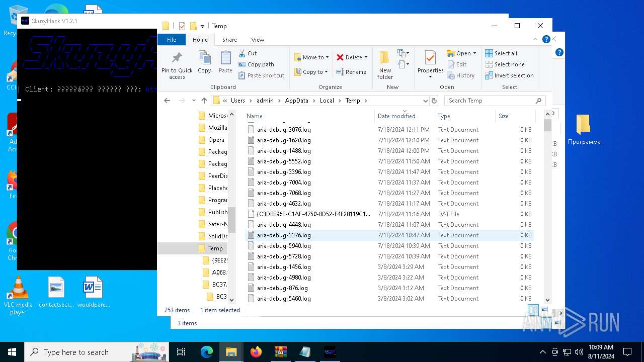This screenshot has height=362, width=644.
Task: Open the Copy to dropdown
Action: tap(311, 72)
